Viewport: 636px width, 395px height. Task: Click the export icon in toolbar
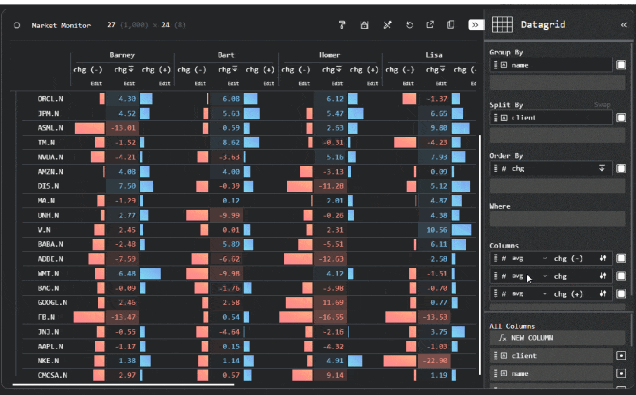[x=430, y=25]
